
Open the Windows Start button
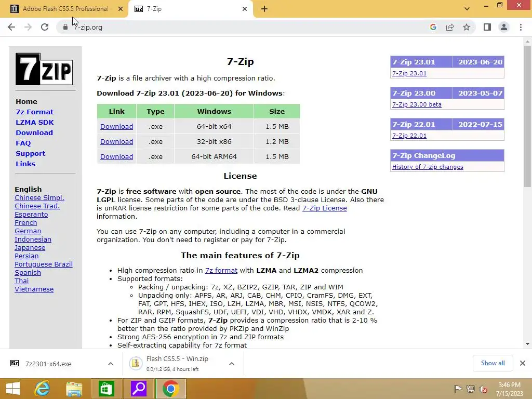click(13, 389)
